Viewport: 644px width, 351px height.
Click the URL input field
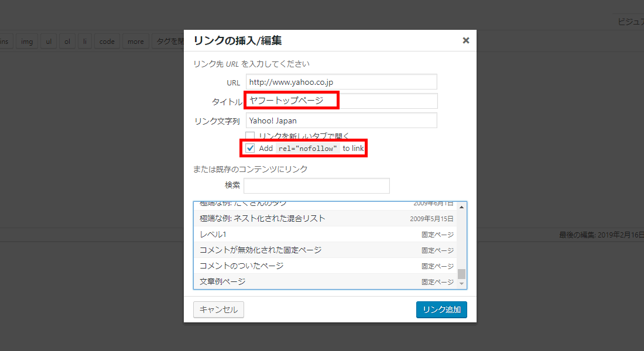341,81
